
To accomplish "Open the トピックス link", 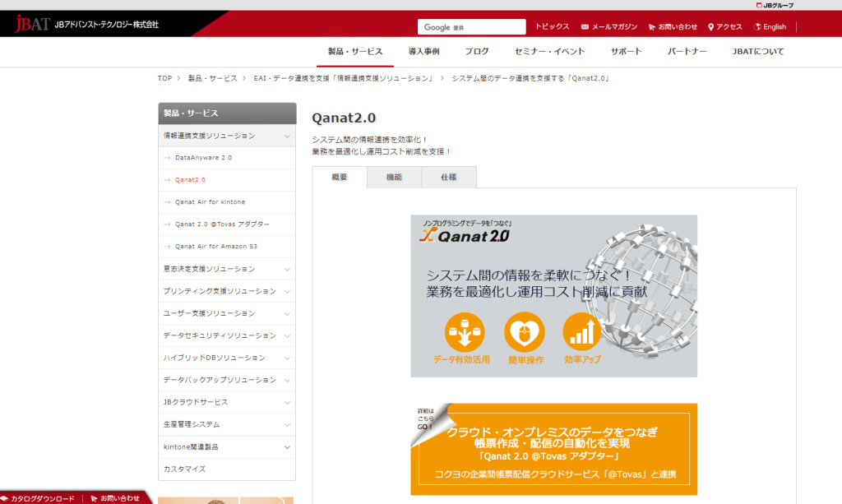I will 552,26.
